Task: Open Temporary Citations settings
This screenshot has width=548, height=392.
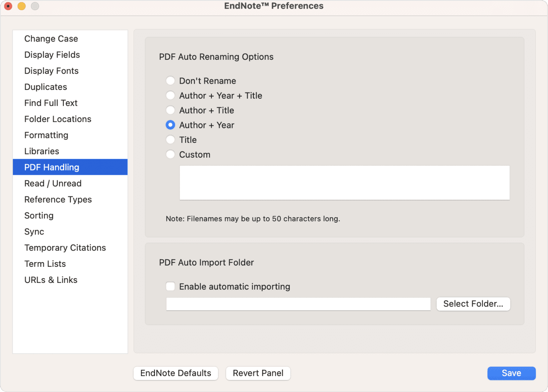Action: pos(65,248)
